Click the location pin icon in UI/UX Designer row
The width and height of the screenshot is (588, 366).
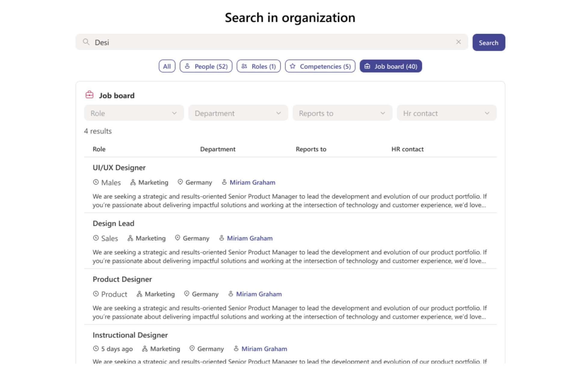coord(180,182)
